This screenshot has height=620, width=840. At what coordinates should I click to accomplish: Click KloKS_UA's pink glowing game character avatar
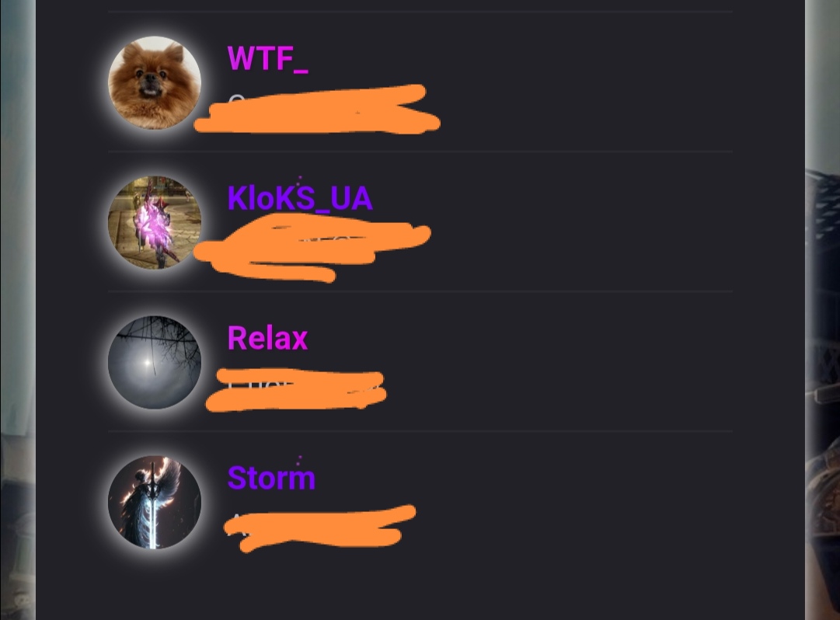click(155, 222)
